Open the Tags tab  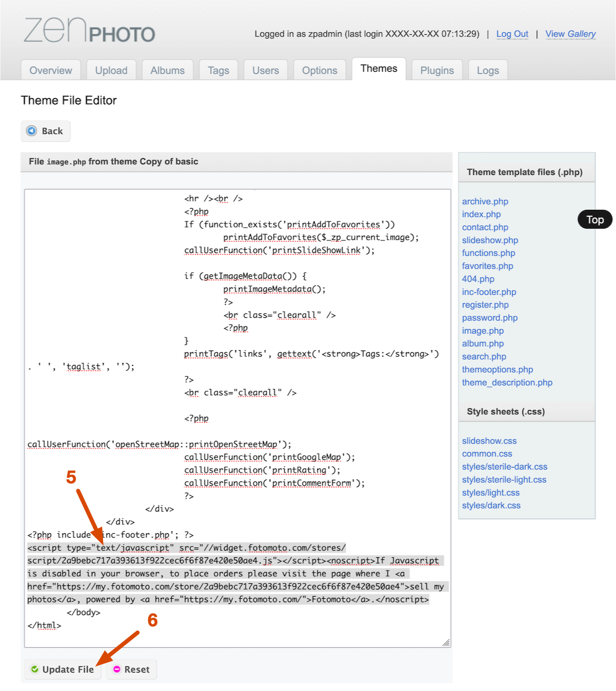coord(218,70)
